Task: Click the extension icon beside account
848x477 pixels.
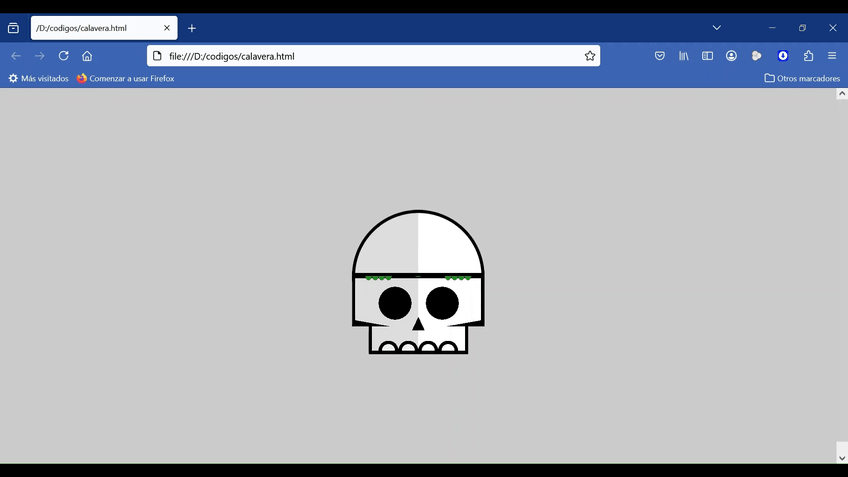Action: pos(757,56)
